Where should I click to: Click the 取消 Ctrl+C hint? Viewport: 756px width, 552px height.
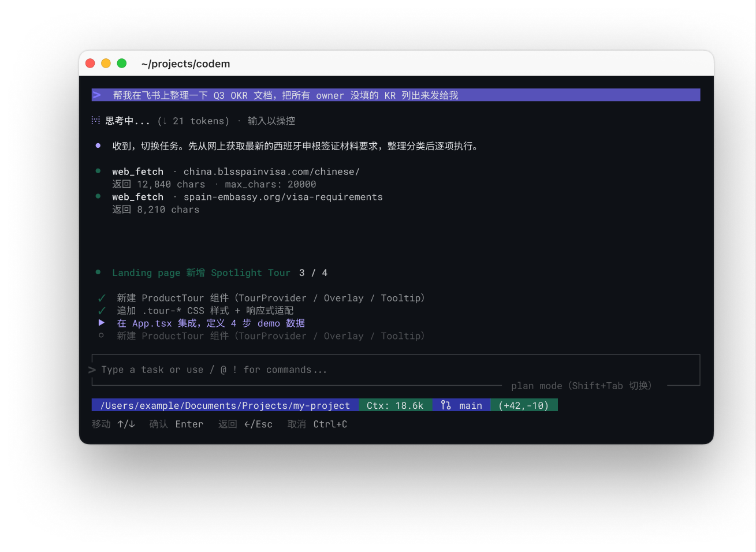coord(317,424)
